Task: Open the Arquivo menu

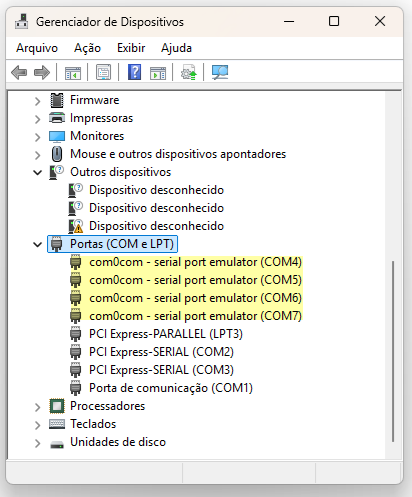Action: [x=37, y=48]
